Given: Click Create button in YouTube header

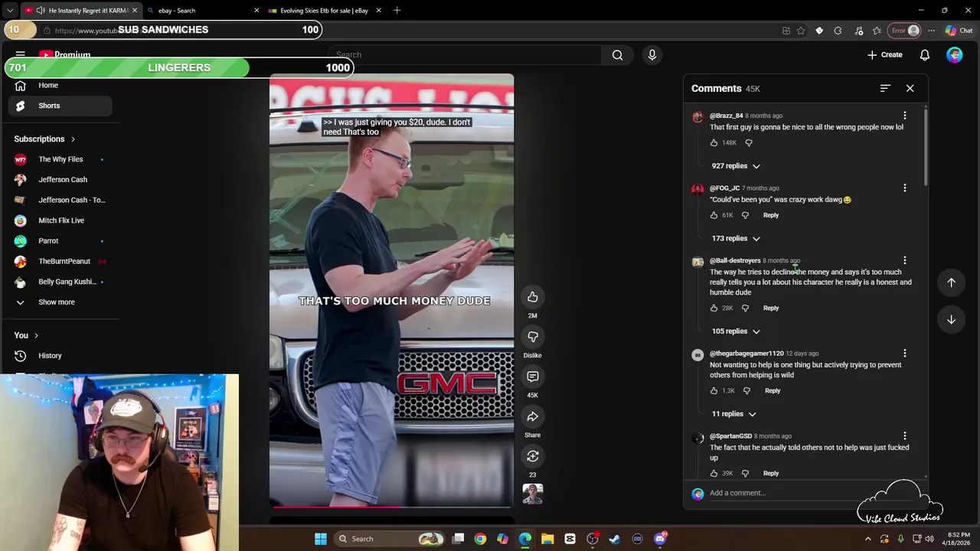Looking at the screenshot, I should 885,55.
